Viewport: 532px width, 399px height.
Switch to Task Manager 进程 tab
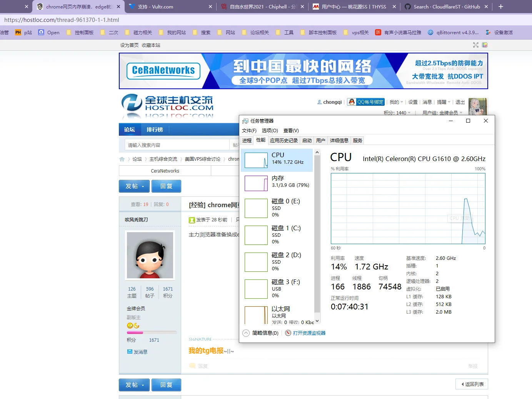(247, 141)
